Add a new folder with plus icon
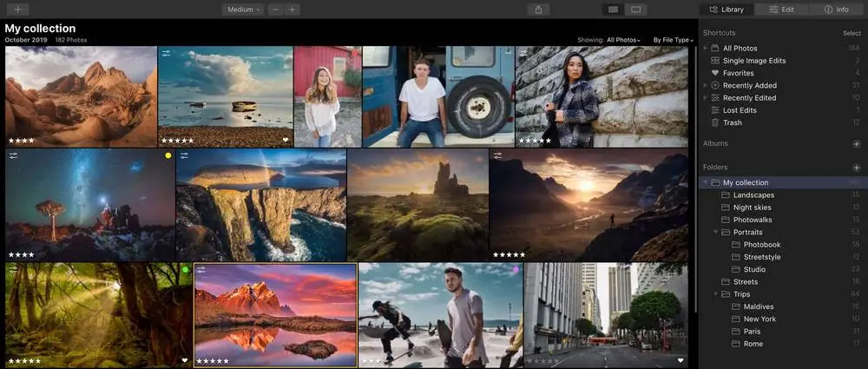Image resolution: width=868 pixels, height=369 pixels. tap(856, 167)
